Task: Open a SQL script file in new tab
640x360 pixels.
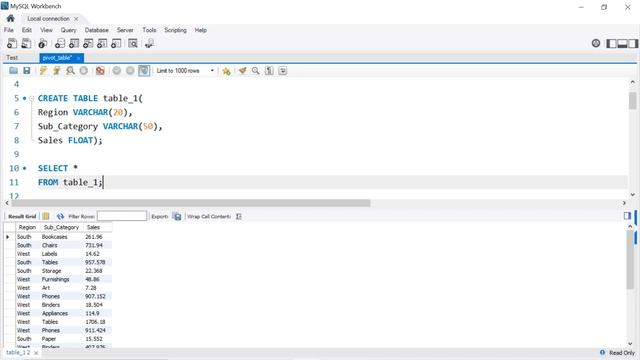Action: (x=26, y=43)
